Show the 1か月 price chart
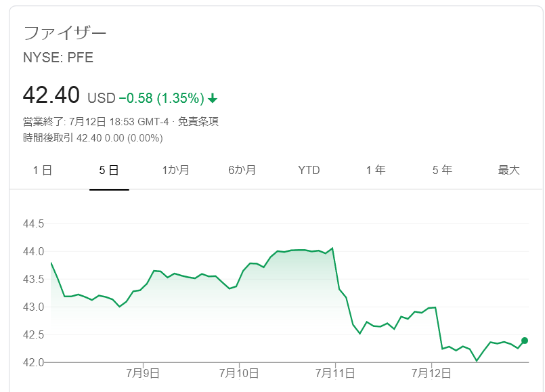 (175, 170)
